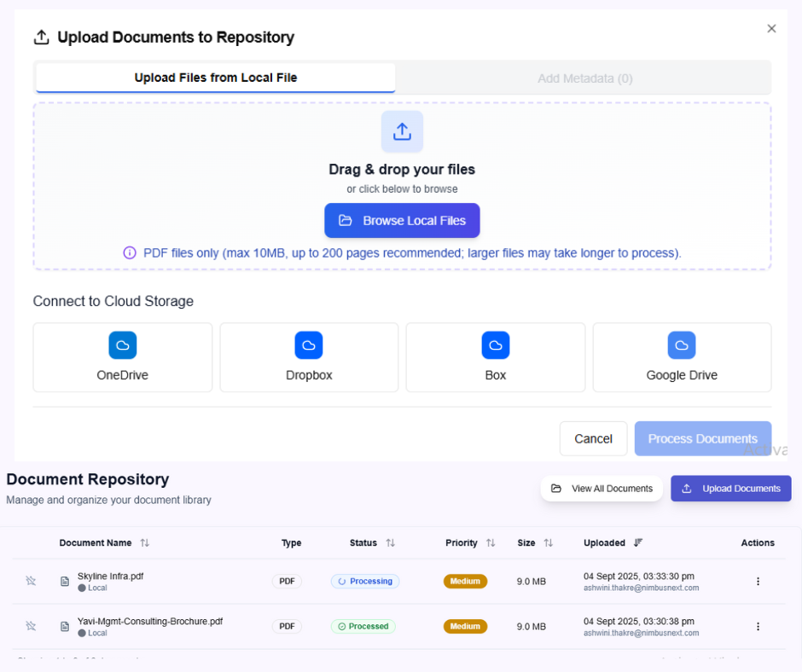This screenshot has height=672, width=802.
Task: Open actions menu for Yavi-Mgmt-Consulting-Brochure.pdf
Action: [x=758, y=626]
